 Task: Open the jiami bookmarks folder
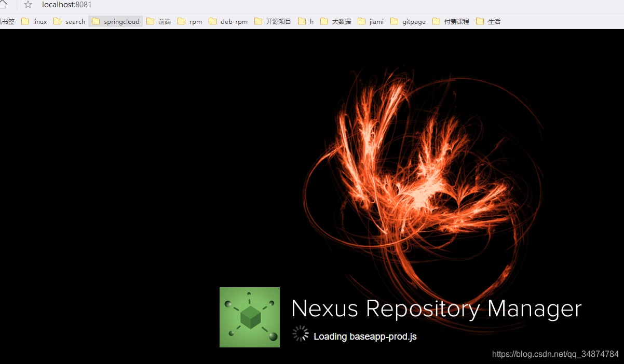(371, 21)
